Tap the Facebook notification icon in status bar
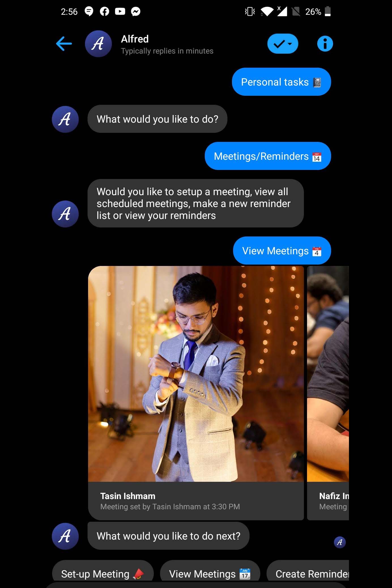 [105, 11]
